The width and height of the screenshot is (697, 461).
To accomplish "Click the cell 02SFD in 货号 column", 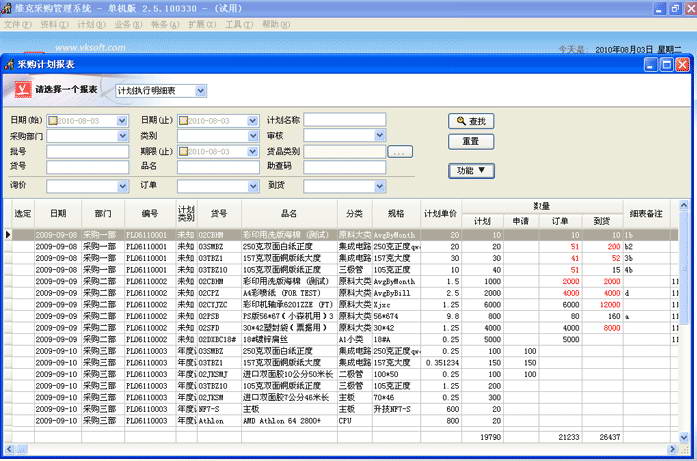I will tap(219, 328).
